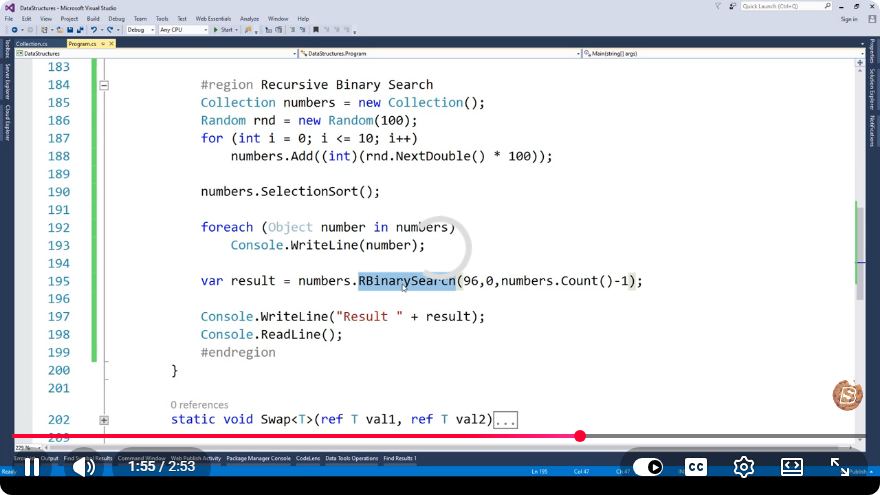Open the Main(string[] args) member dropdown
The width and height of the screenshot is (880, 495).
[723, 53]
